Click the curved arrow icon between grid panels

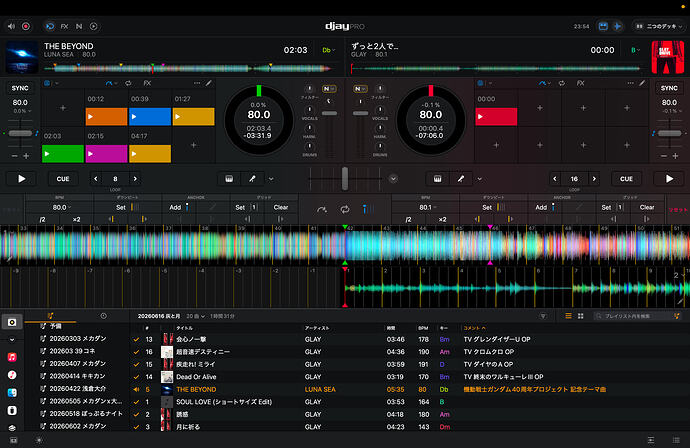point(322,209)
